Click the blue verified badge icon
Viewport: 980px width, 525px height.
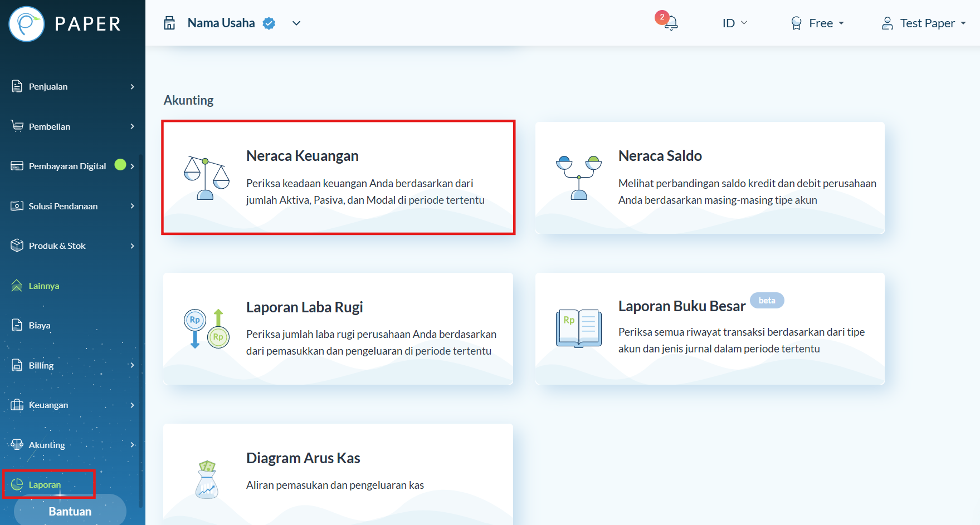coord(269,23)
